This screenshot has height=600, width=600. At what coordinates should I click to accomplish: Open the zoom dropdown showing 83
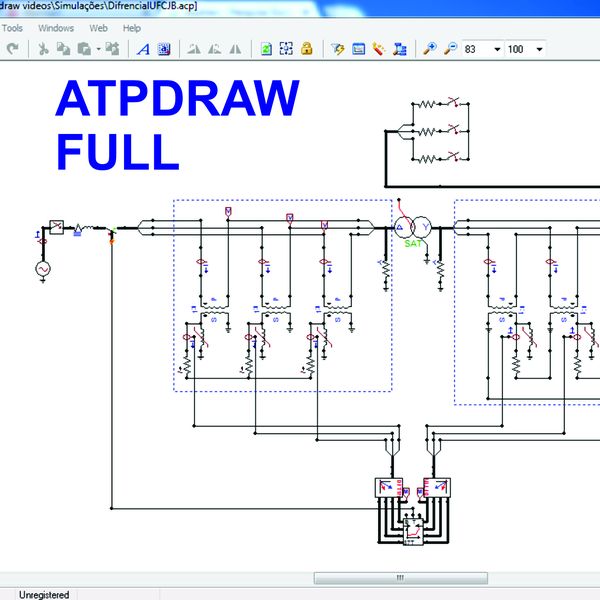497,49
